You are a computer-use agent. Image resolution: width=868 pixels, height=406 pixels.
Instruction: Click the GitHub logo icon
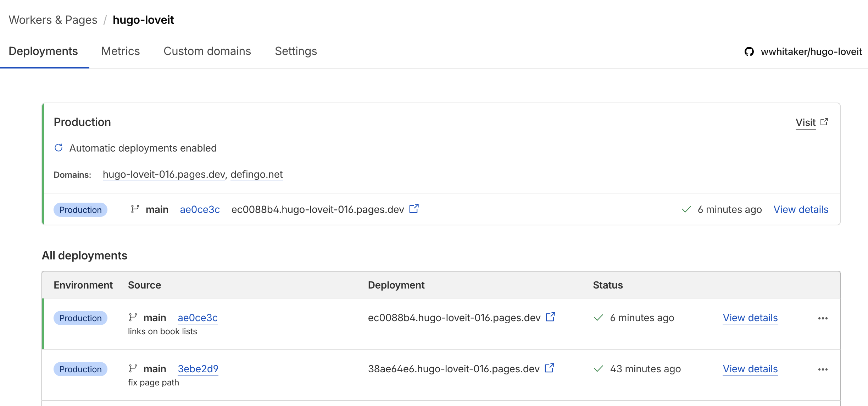pyautogui.click(x=749, y=52)
